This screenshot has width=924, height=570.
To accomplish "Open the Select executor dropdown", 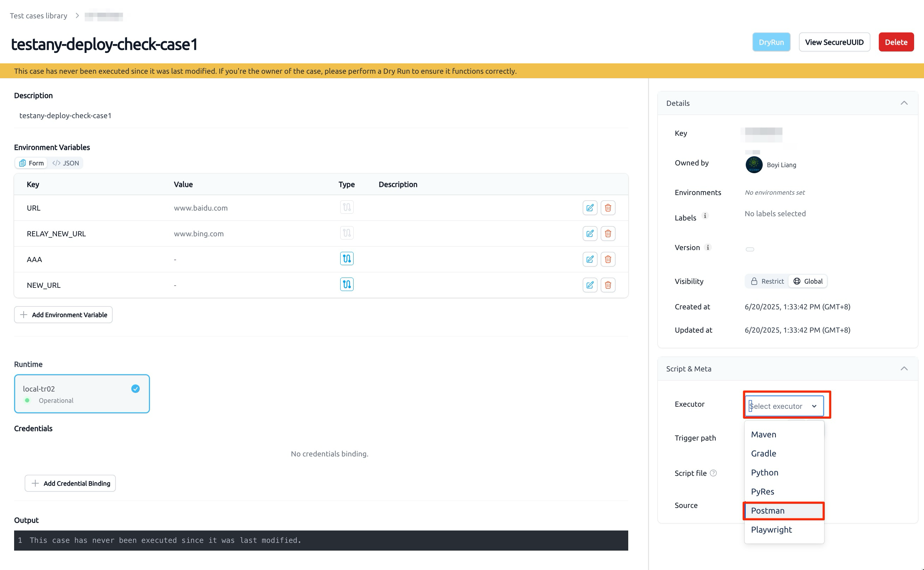I will pyautogui.click(x=784, y=406).
